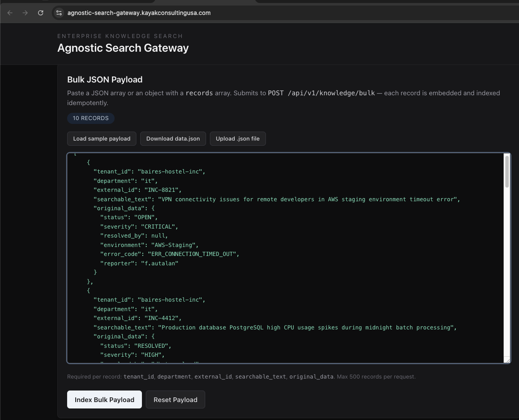Grab the textarea resize handle corner
Screen dimensions: 519x420
pos(507,360)
